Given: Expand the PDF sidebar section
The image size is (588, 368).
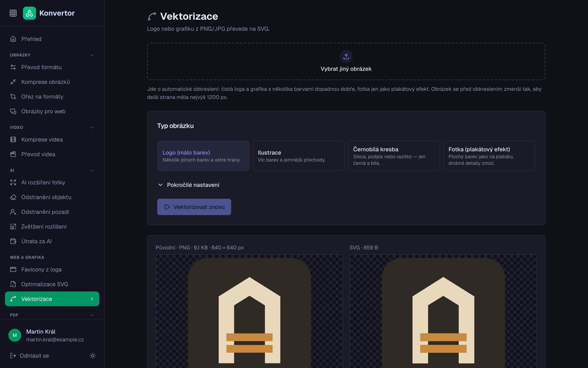Looking at the screenshot, I should click(92, 315).
